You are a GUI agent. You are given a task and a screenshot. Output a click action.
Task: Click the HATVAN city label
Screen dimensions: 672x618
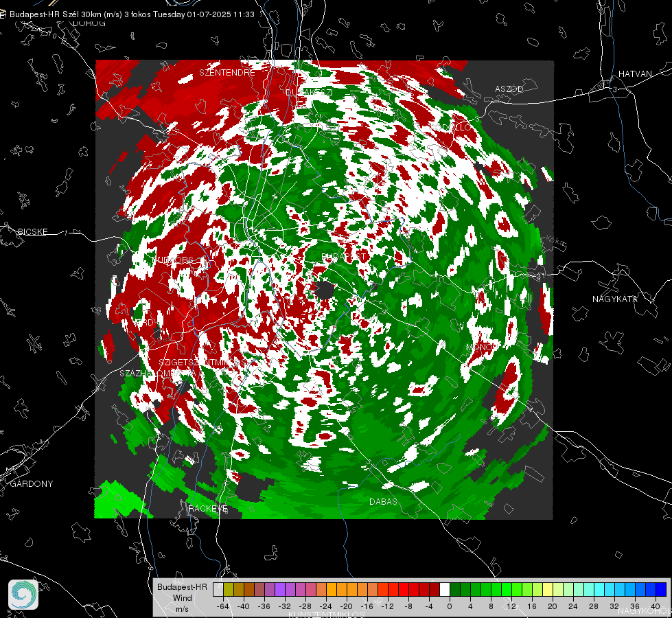click(635, 74)
